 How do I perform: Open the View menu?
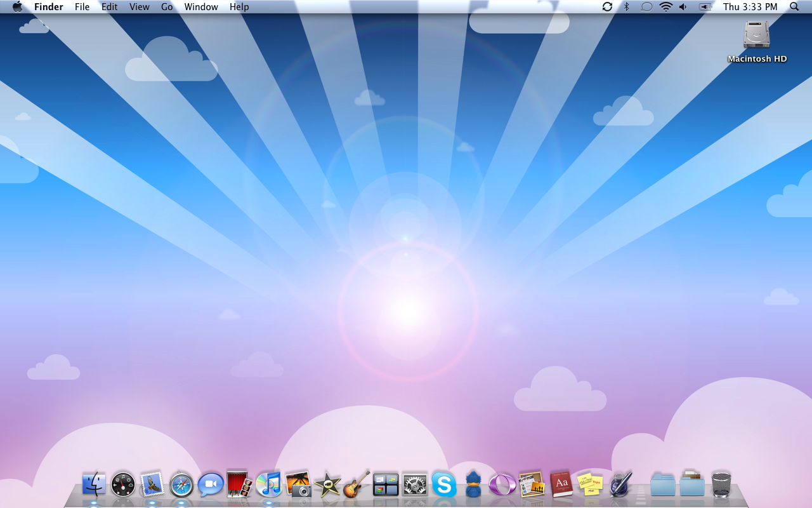[140, 7]
